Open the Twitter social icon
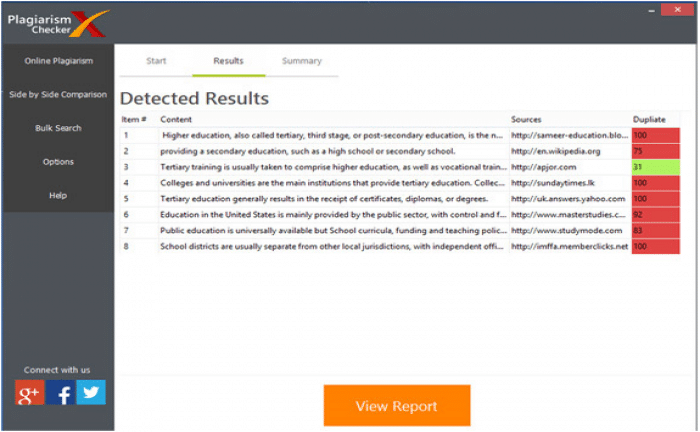The width and height of the screenshot is (700, 432). tap(92, 392)
